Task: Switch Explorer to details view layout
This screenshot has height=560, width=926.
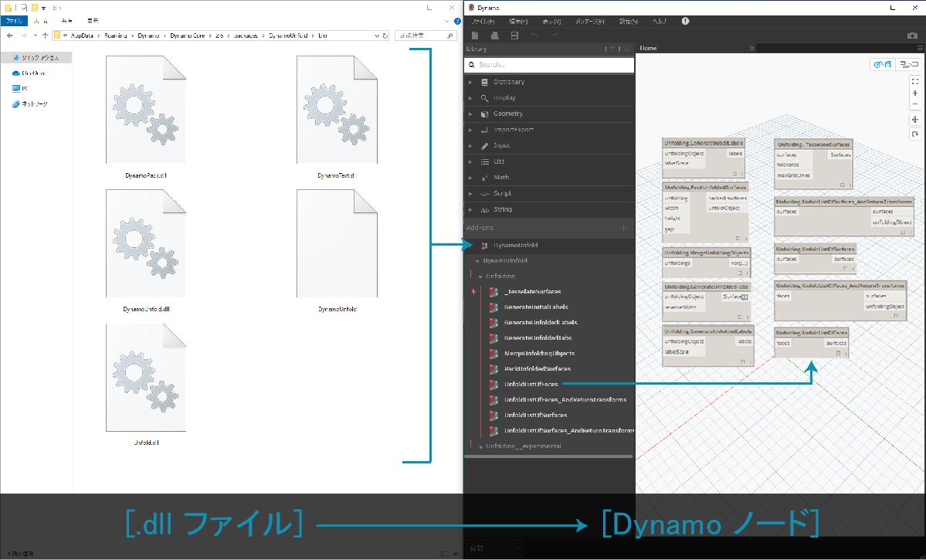Action: [x=446, y=554]
